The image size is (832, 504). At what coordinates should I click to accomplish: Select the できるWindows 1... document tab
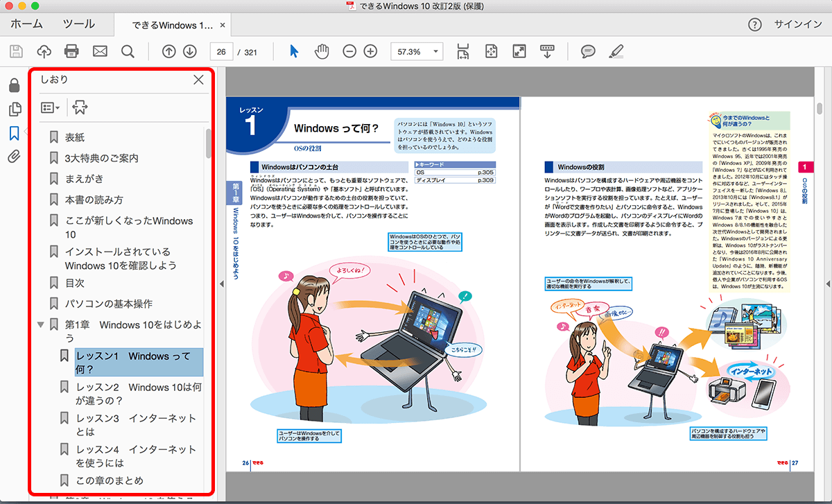pos(172,26)
